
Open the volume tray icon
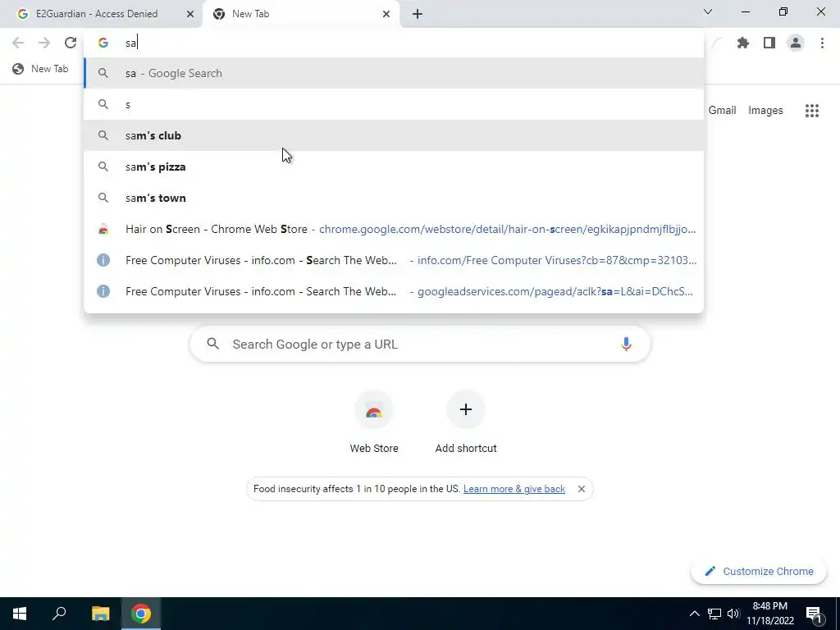click(733, 614)
